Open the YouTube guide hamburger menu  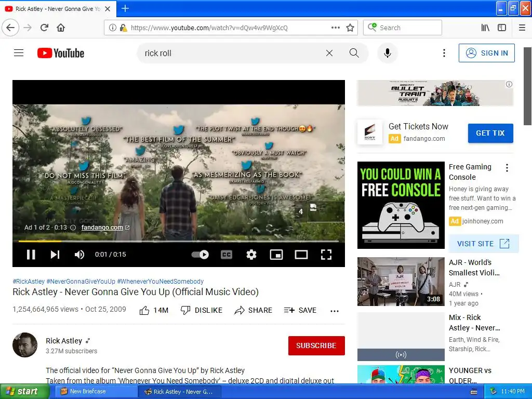pos(19,53)
